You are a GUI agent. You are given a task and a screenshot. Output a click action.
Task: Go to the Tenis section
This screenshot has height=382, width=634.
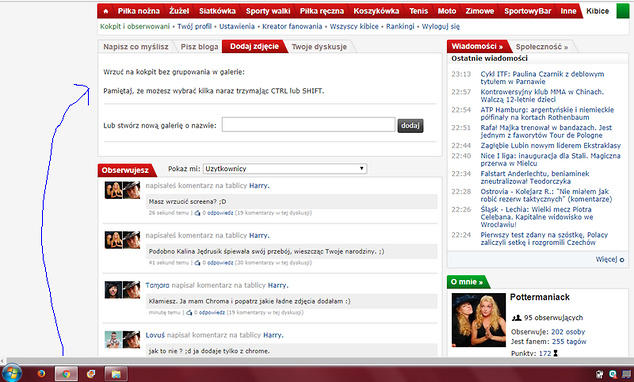pos(418,11)
